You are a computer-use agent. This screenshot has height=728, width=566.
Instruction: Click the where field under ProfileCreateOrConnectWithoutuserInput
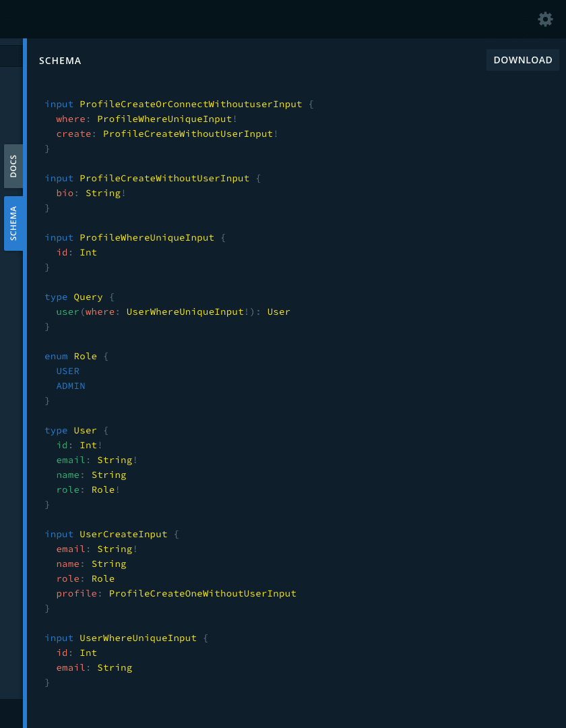point(71,119)
